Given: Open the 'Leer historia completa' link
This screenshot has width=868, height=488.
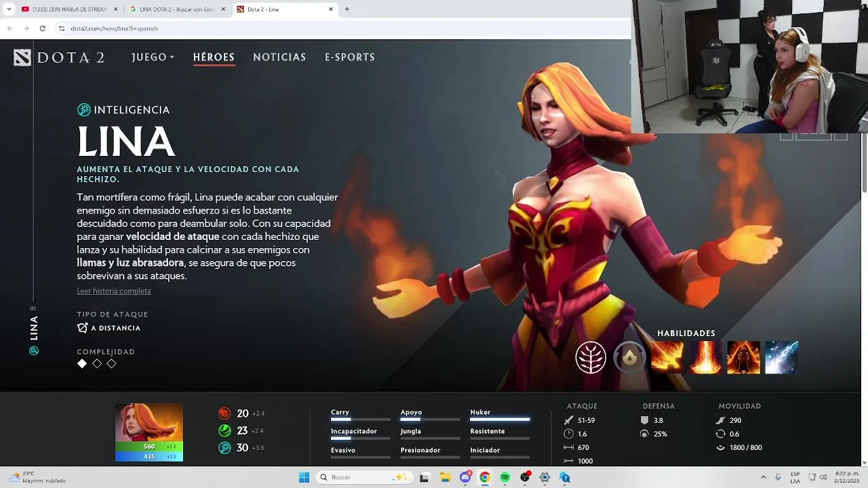Looking at the screenshot, I should pos(114,291).
